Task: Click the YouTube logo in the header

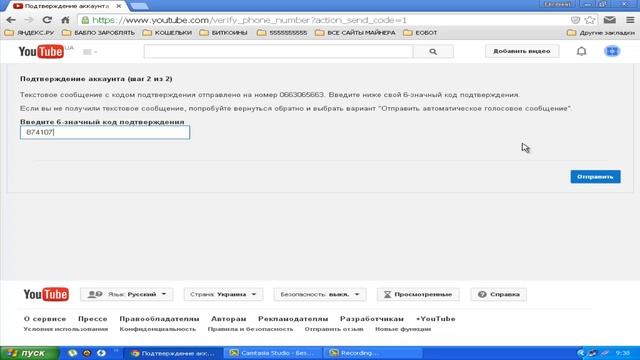Action: (41, 51)
